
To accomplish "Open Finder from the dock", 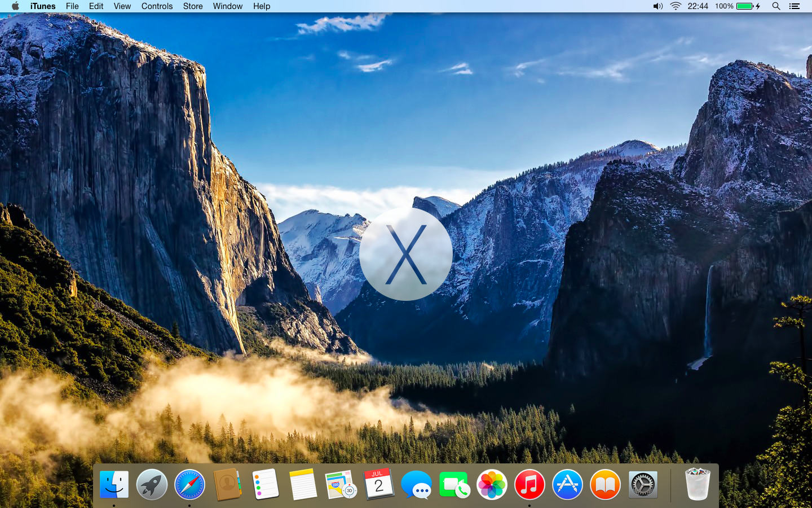I will 114,485.
